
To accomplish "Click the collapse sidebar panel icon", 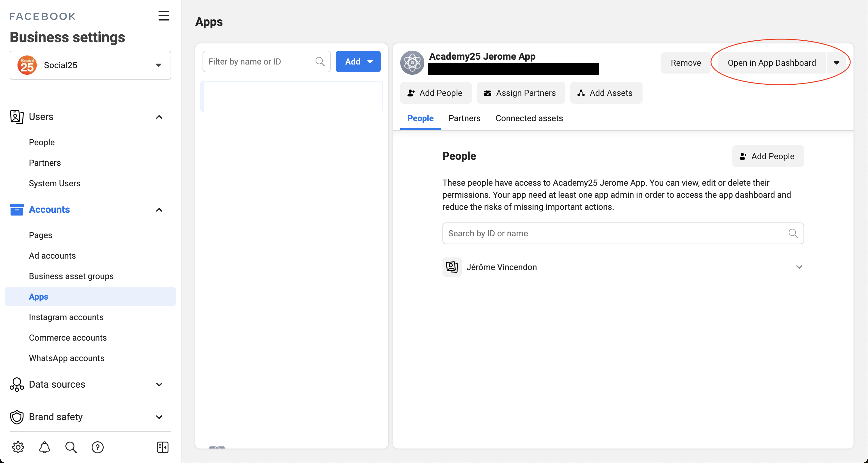I will [x=162, y=447].
